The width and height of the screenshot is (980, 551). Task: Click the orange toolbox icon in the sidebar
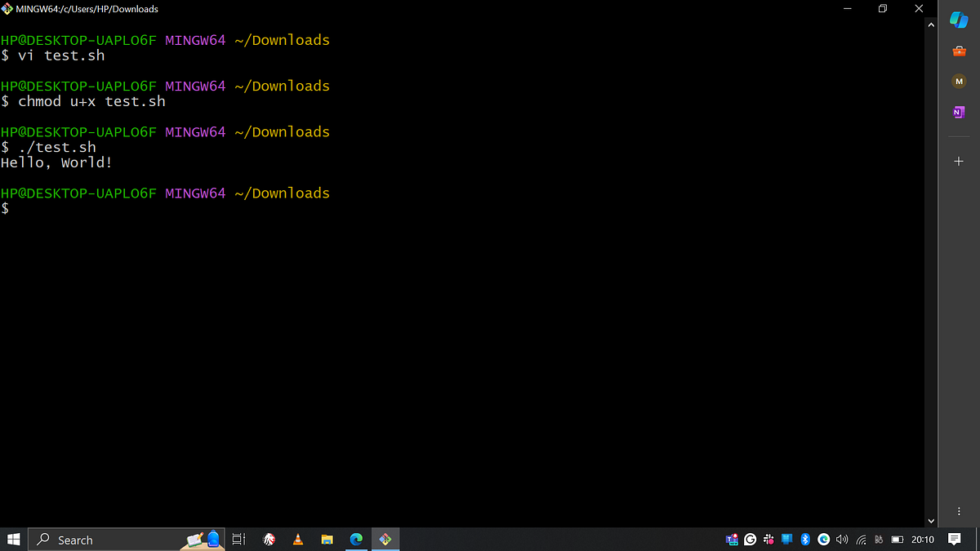(959, 51)
